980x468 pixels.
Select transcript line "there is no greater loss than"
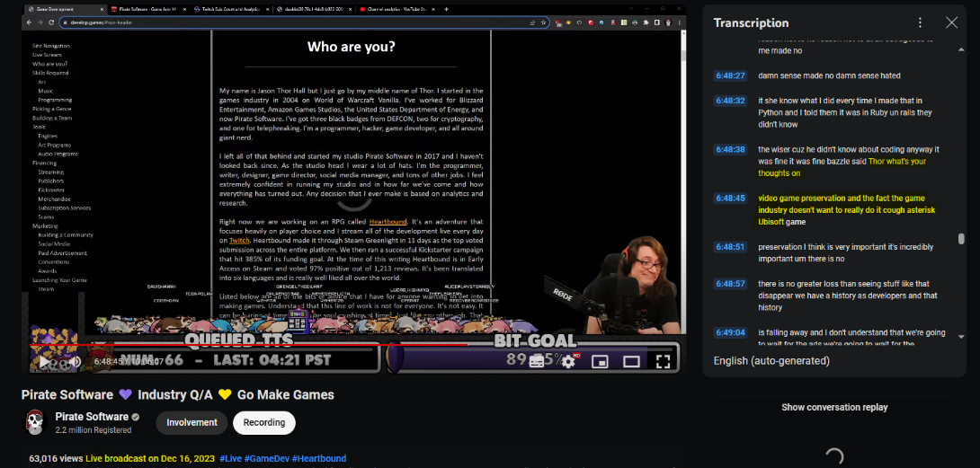pos(848,296)
